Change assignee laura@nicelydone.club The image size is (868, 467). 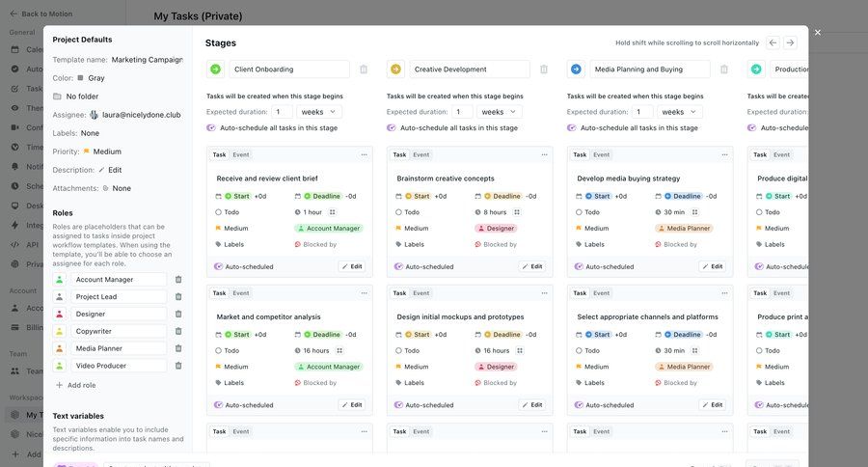(x=135, y=115)
